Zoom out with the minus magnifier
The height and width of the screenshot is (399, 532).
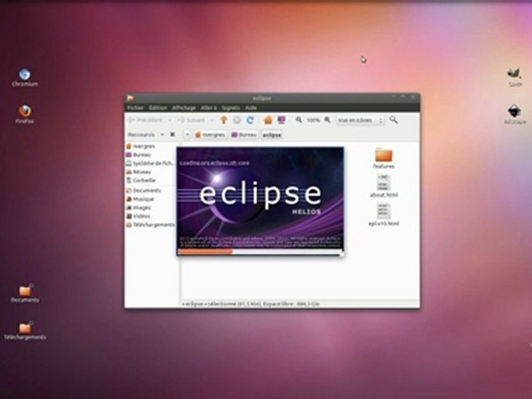click(299, 120)
